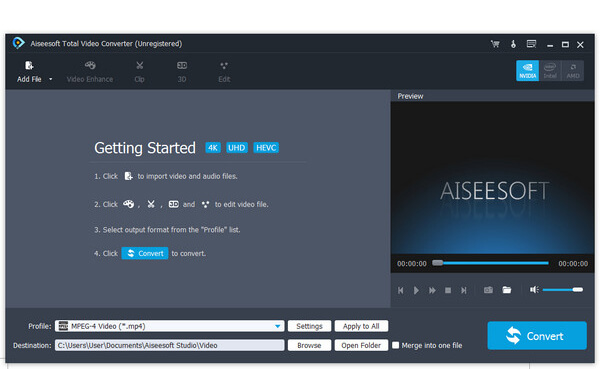This screenshot has width=600, height=369.
Task: Click the Preview panel video area
Action: pyautogui.click(x=492, y=178)
